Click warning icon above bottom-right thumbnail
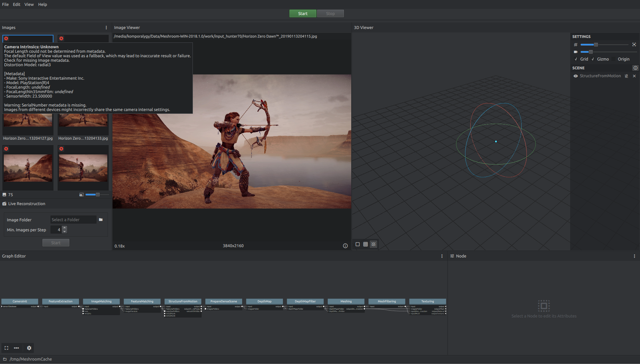The height and width of the screenshot is (364, 640). tap(61, 149)
